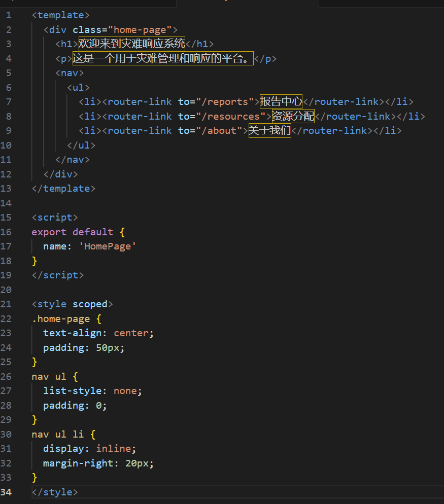Click the center value on line 23
Screen dimensions: 444x504
click(x=131, y=333)
